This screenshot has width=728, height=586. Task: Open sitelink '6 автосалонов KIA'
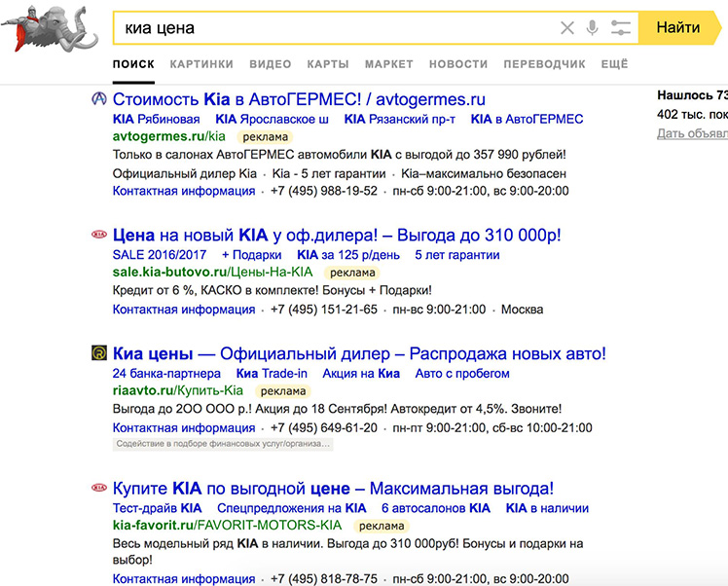click(x=436, y=508)
